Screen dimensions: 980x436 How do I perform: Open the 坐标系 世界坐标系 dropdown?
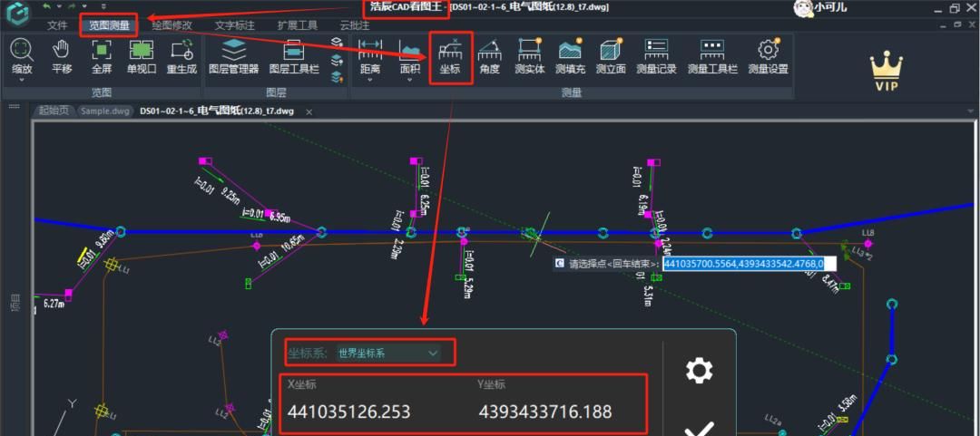[x=387, y=354]
